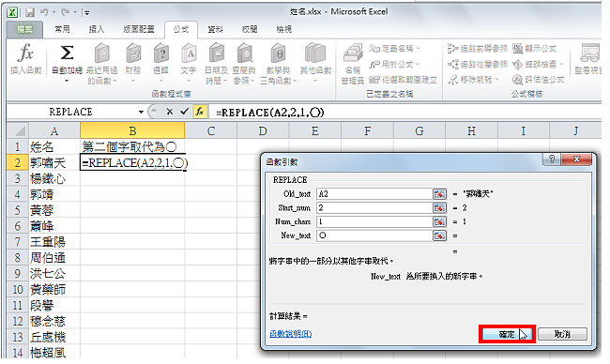Click Trace Precedents in formula auditing
This screenshot has width=610, height=364.
(x=478, y=49)
